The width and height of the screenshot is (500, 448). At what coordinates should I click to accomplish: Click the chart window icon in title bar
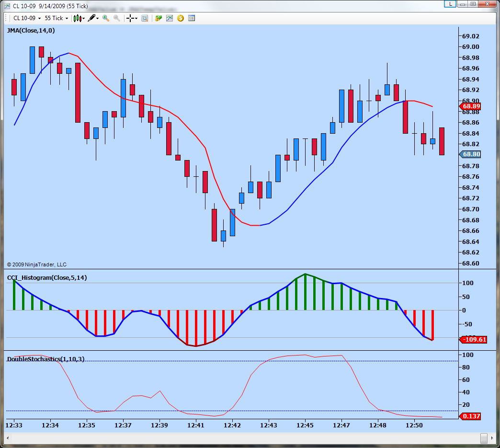[x=7, y=6]
